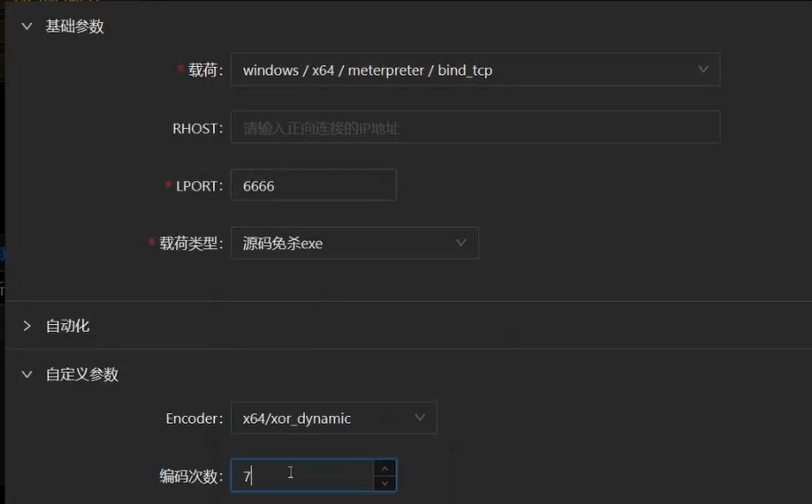
Task: Click the 自定义参数 section title
Action: (x=82, y=375)
